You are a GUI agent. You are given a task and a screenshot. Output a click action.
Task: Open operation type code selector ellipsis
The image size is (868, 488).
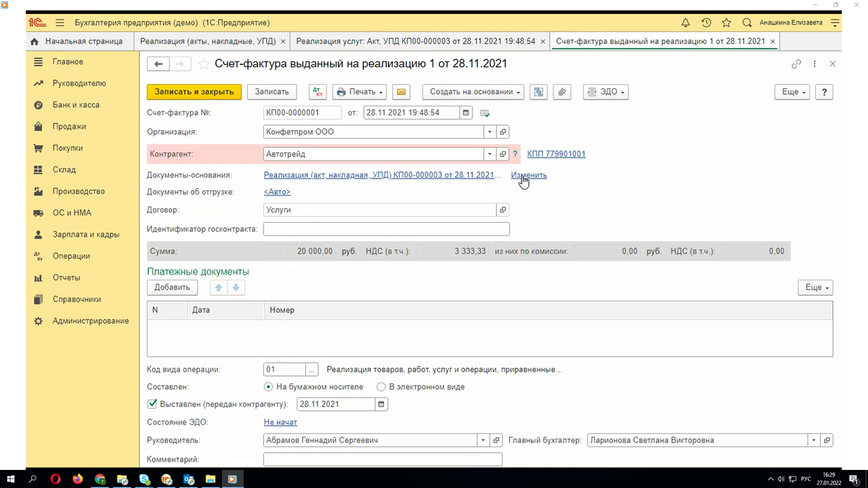312,369
